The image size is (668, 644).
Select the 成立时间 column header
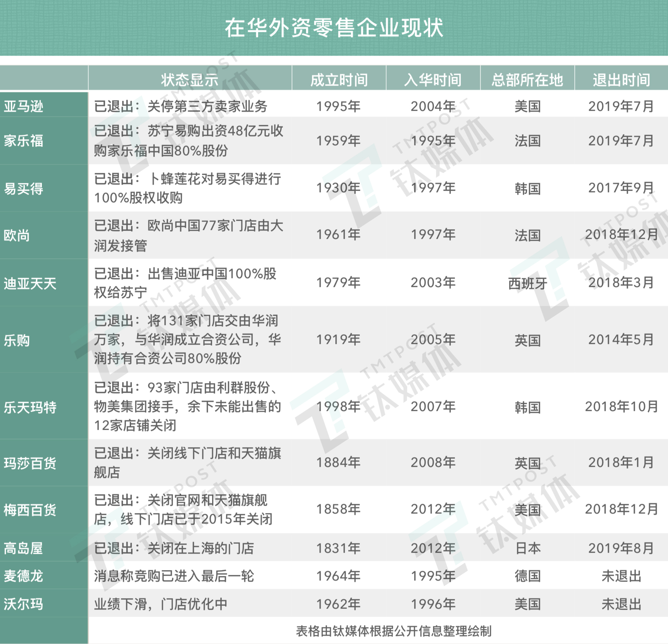point(339,80)
